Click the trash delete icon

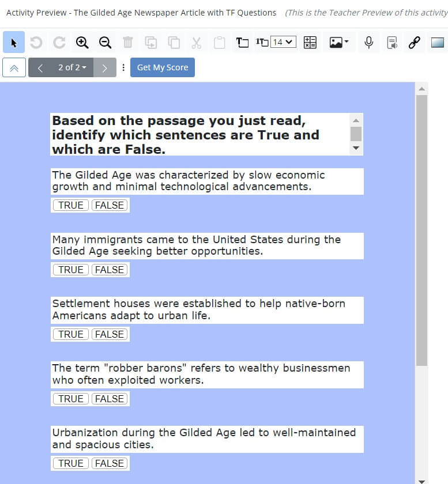click(x=127, y=42)
